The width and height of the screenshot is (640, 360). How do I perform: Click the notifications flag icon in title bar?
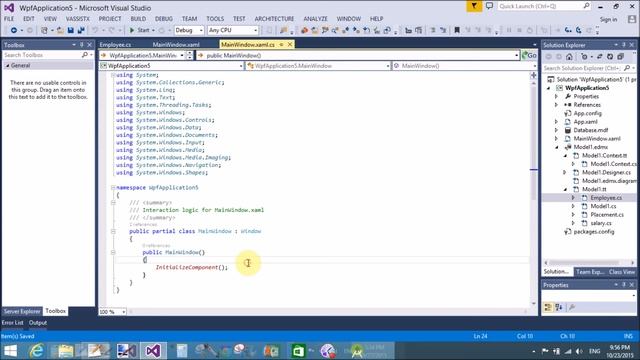(474, 6)
